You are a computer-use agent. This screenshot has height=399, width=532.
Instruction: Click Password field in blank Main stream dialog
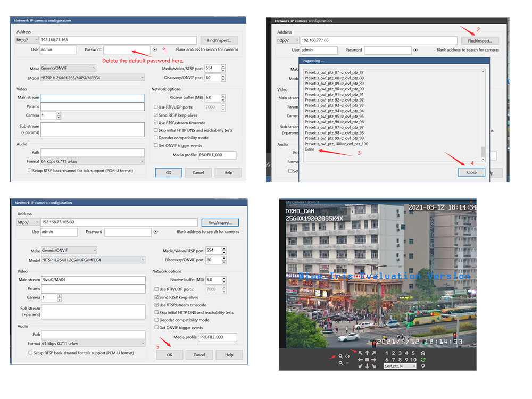coord(127,49)
